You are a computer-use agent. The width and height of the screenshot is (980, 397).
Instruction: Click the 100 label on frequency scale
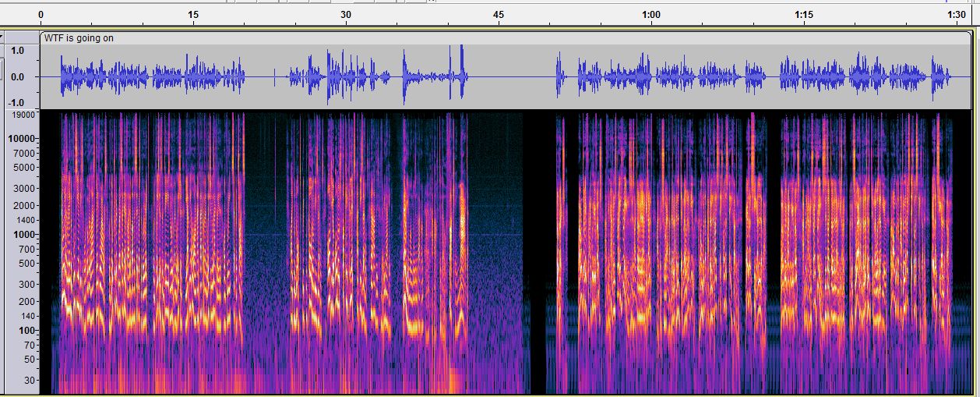(x=27, y=331)
